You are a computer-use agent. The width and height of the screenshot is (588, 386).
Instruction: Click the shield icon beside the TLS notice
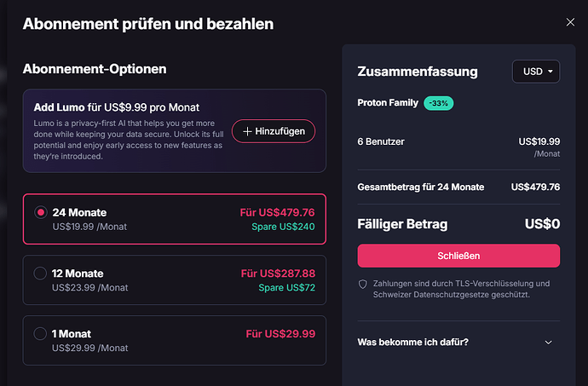362,284
